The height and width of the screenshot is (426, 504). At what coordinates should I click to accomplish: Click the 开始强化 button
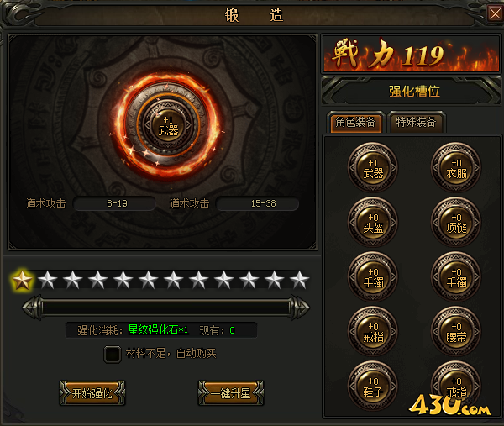[92, 393]
